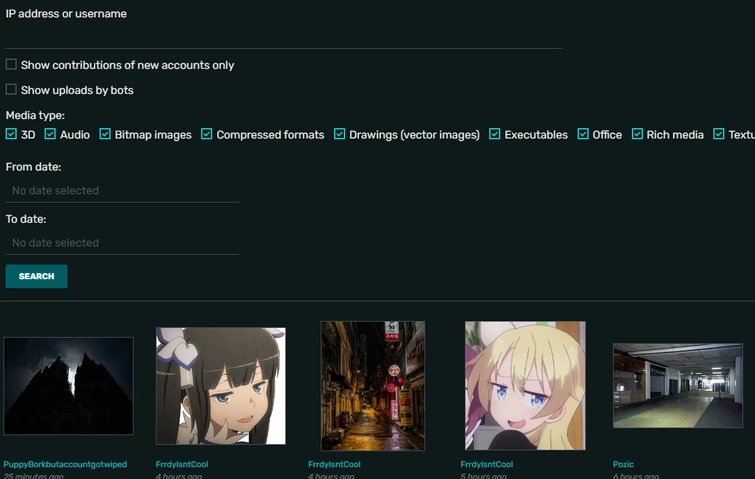Uncheck the 3D media type

point(11,134)
